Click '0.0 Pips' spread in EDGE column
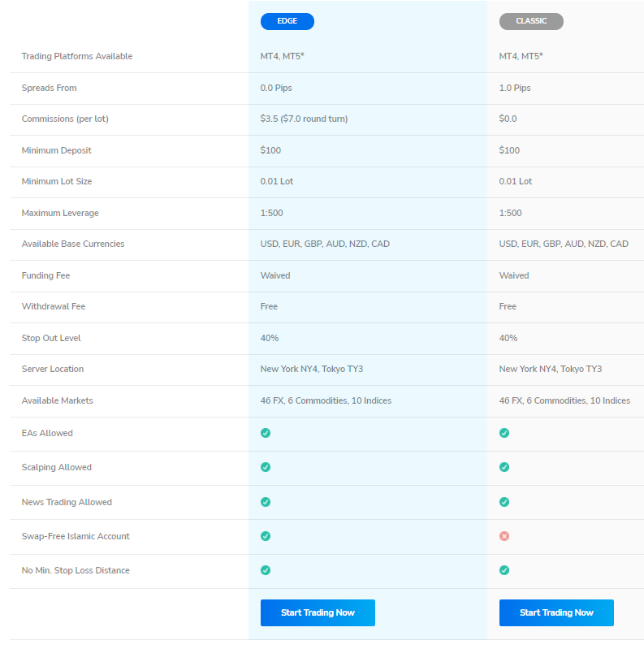This screenshot has height=649, width=644. point(276,88)
